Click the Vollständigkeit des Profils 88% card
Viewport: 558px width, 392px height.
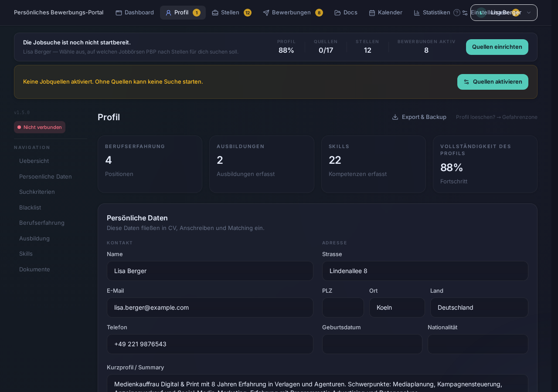485,164
